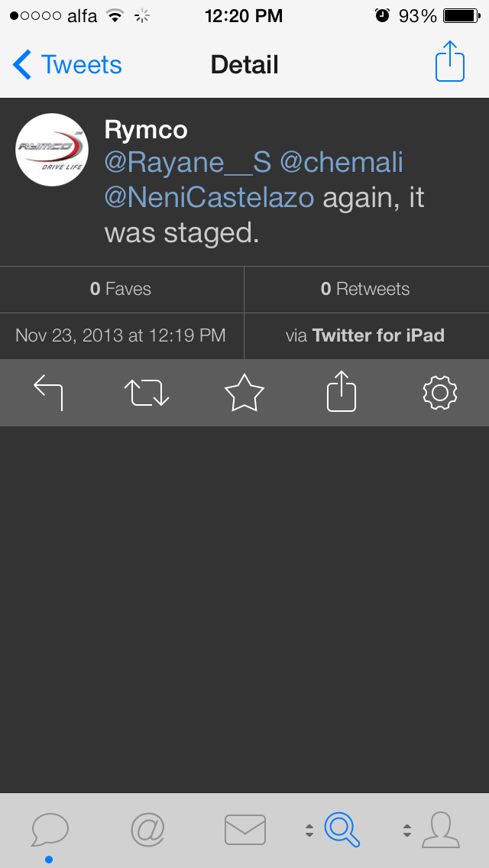Tap arrows beside the profile tab

tap(407, 830)
